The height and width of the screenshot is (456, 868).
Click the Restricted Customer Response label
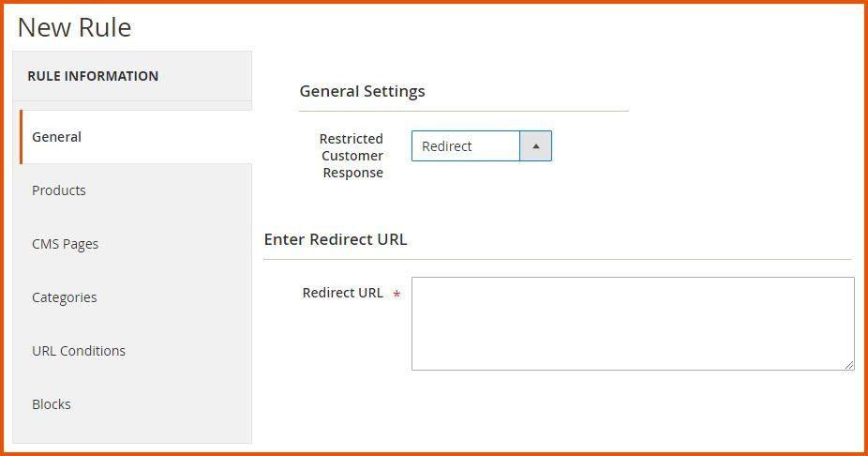tap(352, 156)
